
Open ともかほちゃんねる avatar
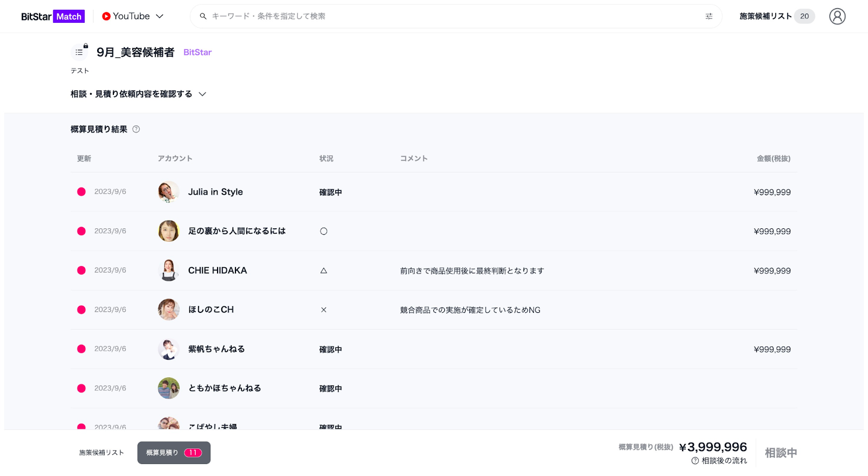click(169, 388)
